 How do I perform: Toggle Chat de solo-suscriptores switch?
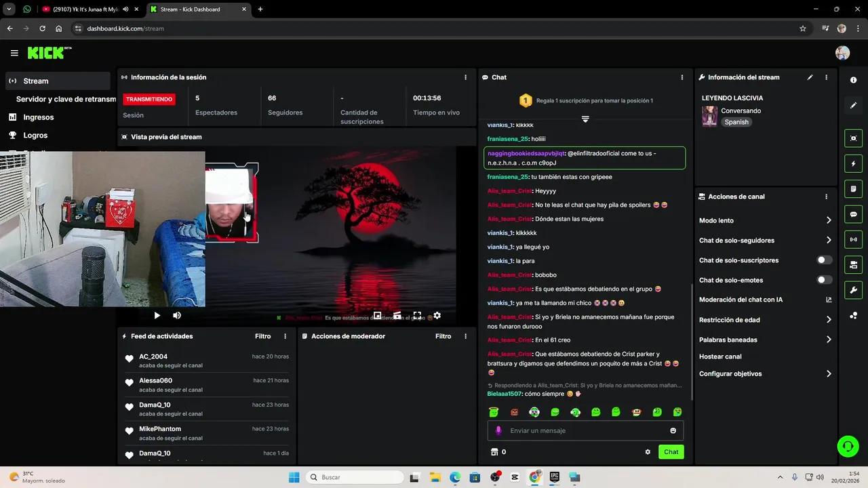click(825, 260)
